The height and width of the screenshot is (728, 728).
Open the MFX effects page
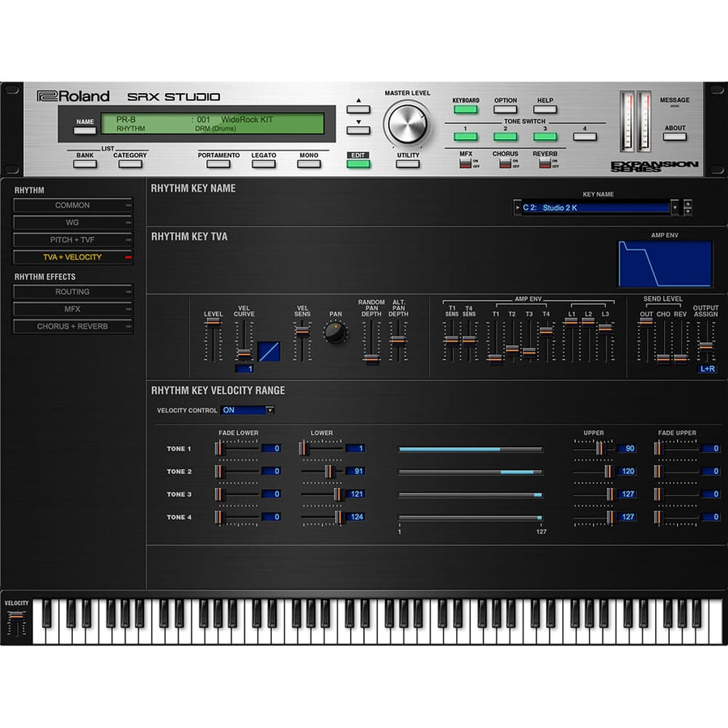(x=73, y=309)
